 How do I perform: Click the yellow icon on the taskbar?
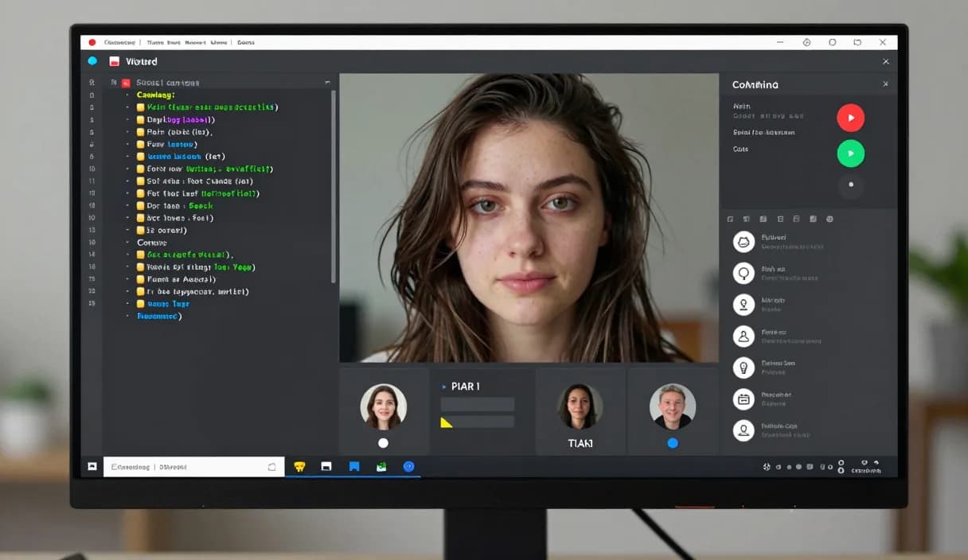(x=299, y=467)
